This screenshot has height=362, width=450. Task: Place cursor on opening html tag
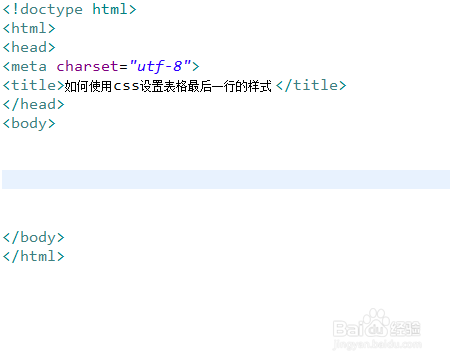click(x=29, y=28)
